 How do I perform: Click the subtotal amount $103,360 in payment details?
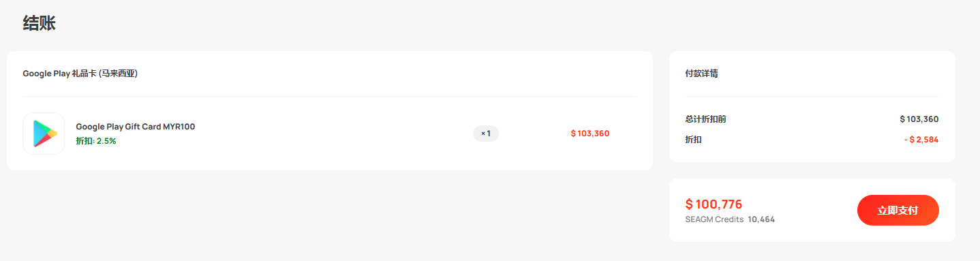click(919, 119)
